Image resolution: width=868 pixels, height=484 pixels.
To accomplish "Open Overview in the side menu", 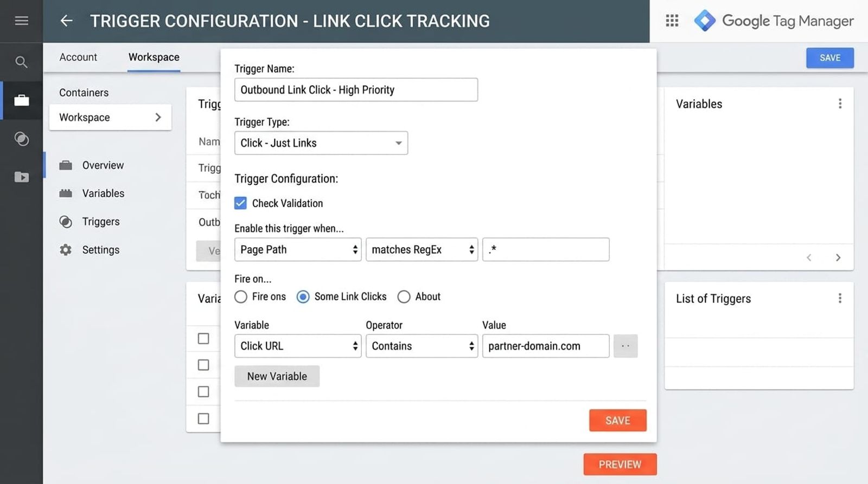I will [103, 165].
